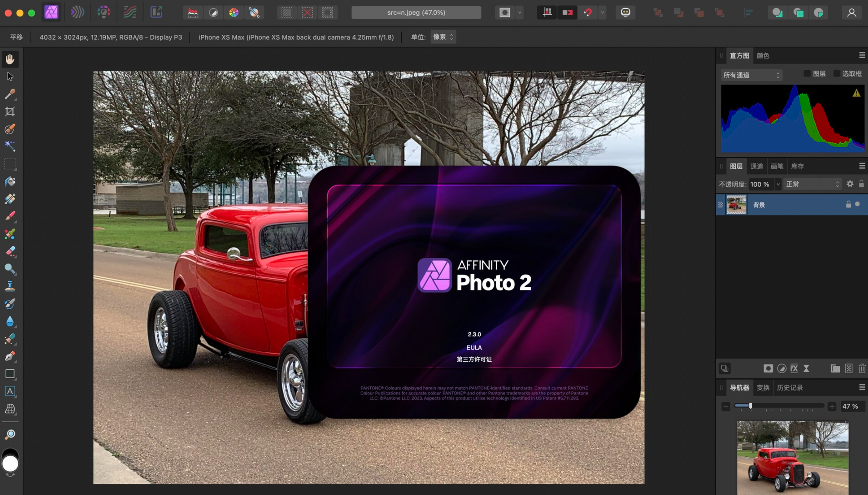This screenshot has height=495, width=868.
Task: Select the Selection Brush tool
Action: tap(10, 129)
